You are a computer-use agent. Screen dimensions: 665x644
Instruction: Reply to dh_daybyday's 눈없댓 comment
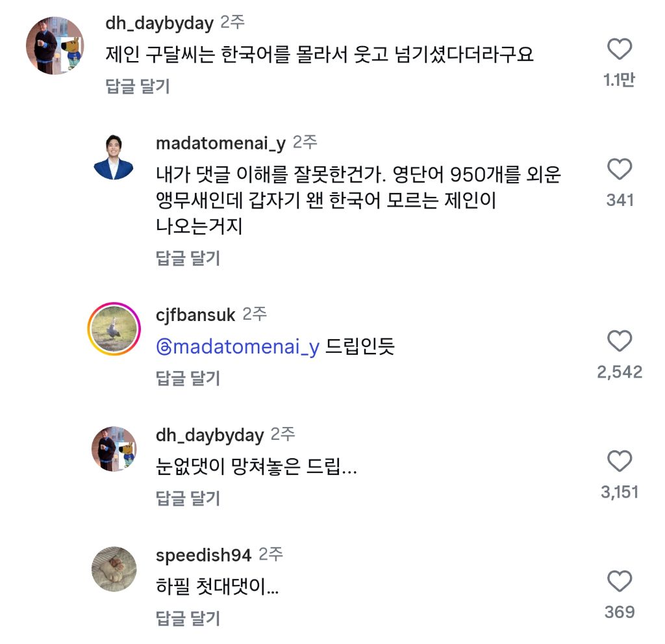pyautogui.click(x=188, y=498)
